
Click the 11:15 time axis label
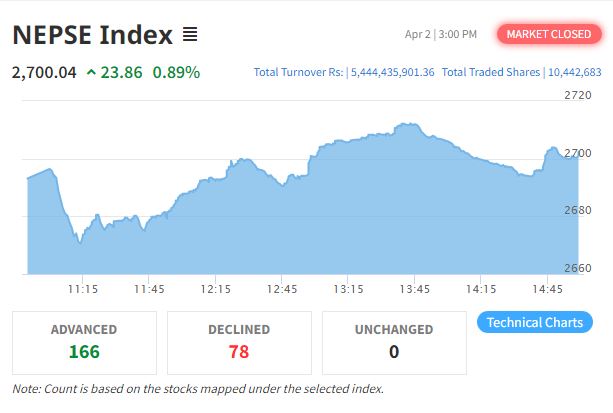(x=82, y=289)
